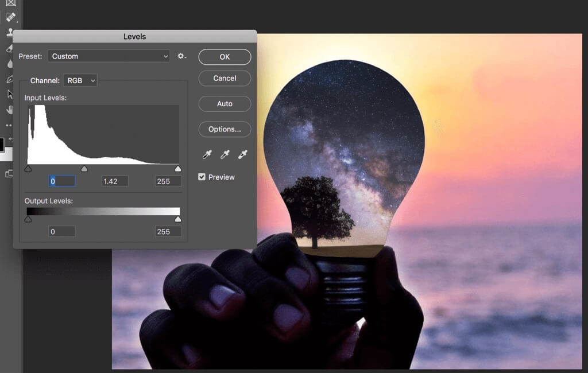Toggle the Preview checkbox

tap(202, 177)
